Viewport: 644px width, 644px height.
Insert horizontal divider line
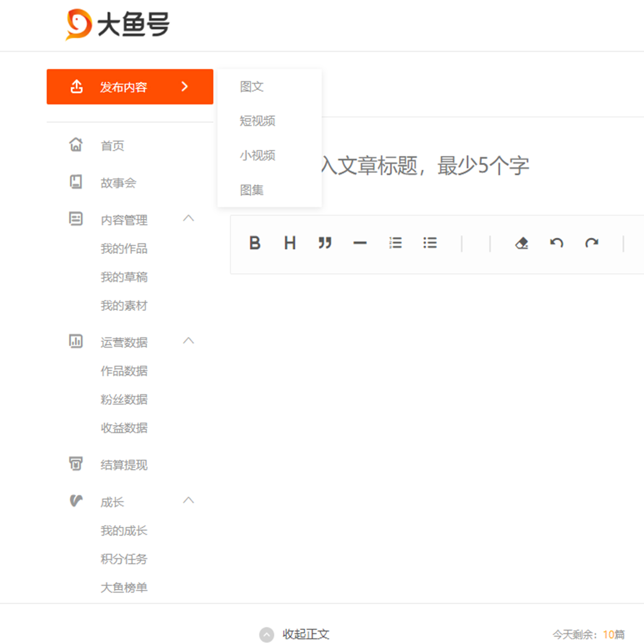(360, 243)
